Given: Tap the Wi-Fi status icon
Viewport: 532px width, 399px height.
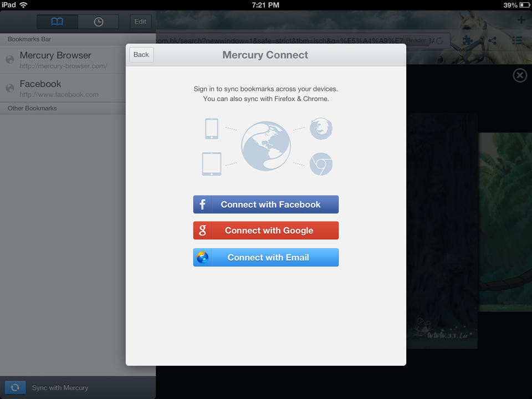Looking at the screenshot, I should [23, 5].
